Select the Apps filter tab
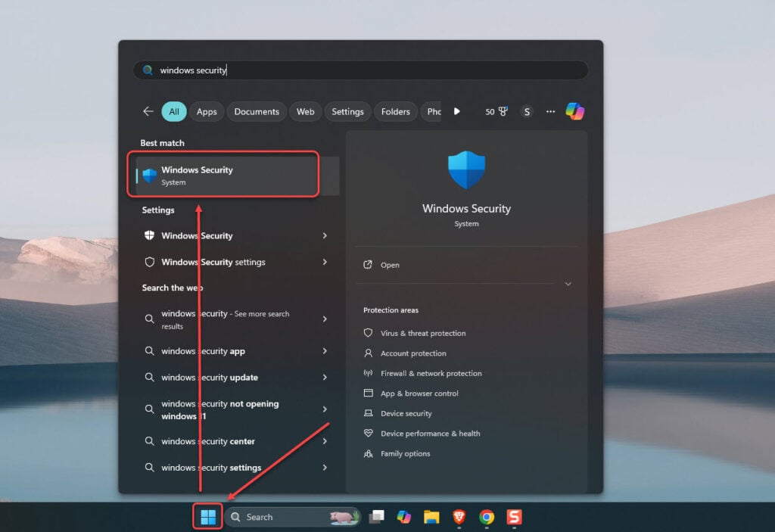This screenshot has width=775, height=532. [207, 111]
